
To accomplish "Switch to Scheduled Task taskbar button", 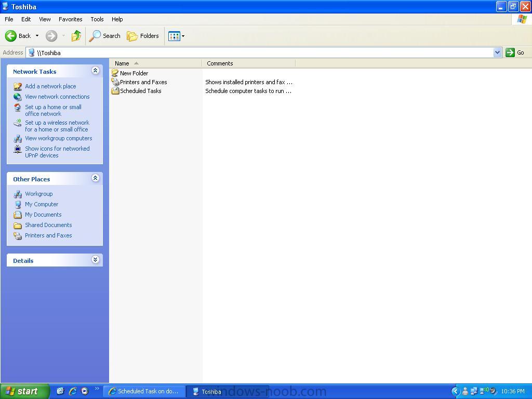I will coord(144,392).
